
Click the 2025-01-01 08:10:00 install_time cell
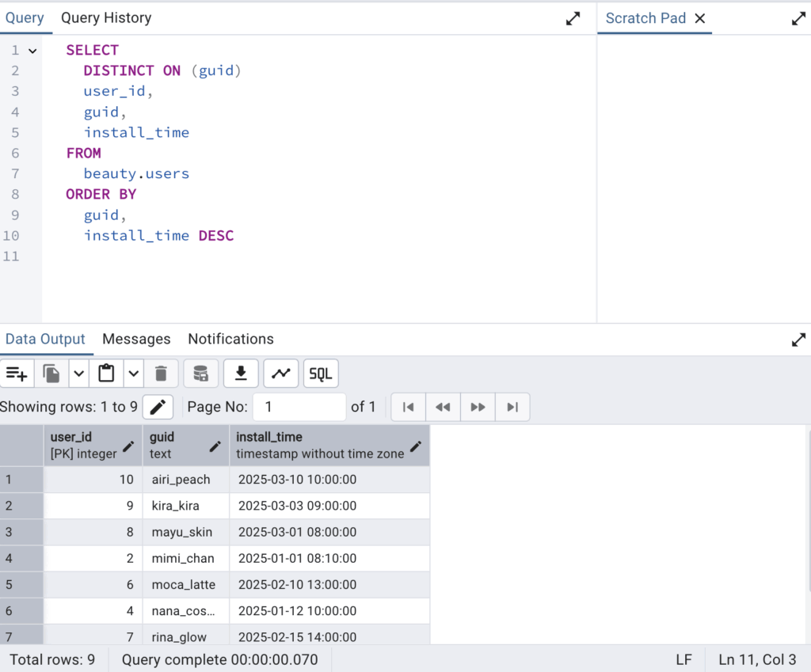tap(329, 558)
